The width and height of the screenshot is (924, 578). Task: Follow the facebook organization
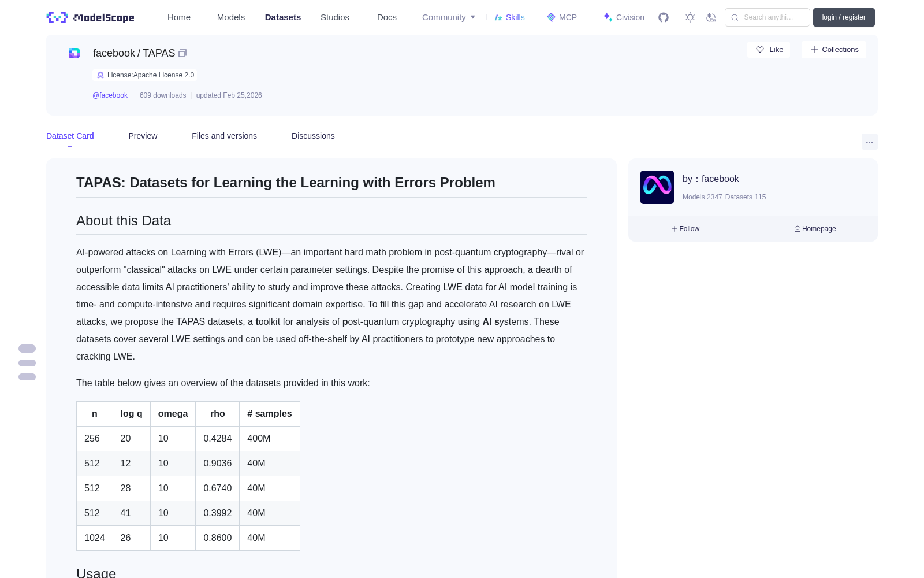685,229
